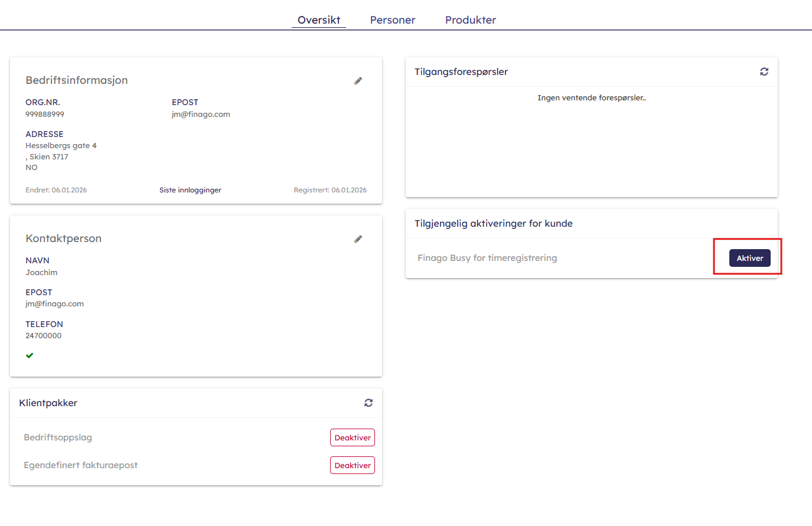Viewport: 812px width, 526px height.
Task: Deactivate Egendefinert fakturaepost package
Action: [x=352, y=465]
